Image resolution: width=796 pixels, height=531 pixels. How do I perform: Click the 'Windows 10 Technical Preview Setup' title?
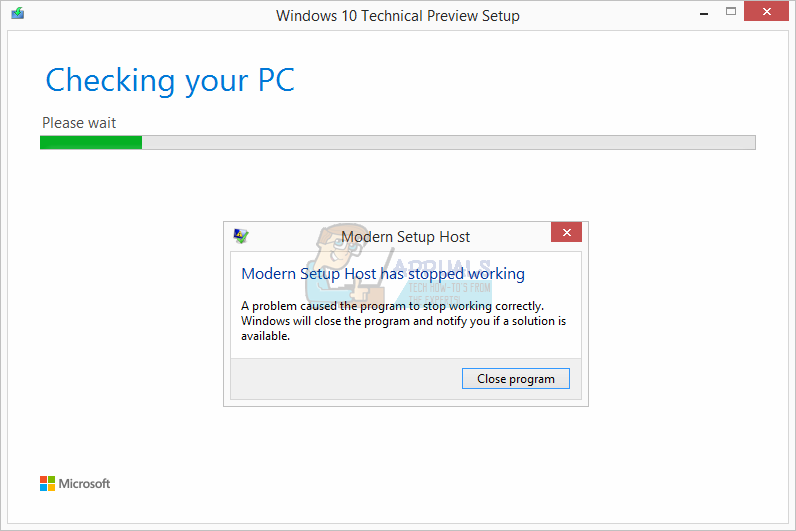(x=397, y=16)
